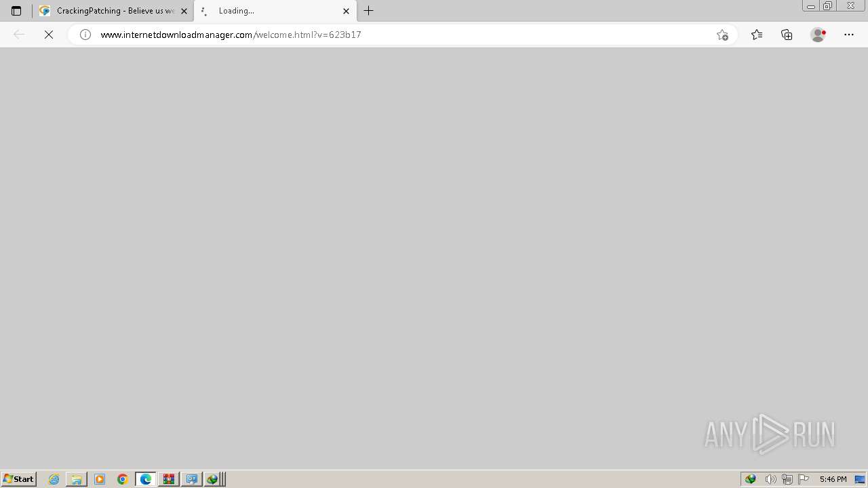Screen dimensions: 868x488
Task: Launch Internet Explorer from taskbar
Action: tap(54, 479)
